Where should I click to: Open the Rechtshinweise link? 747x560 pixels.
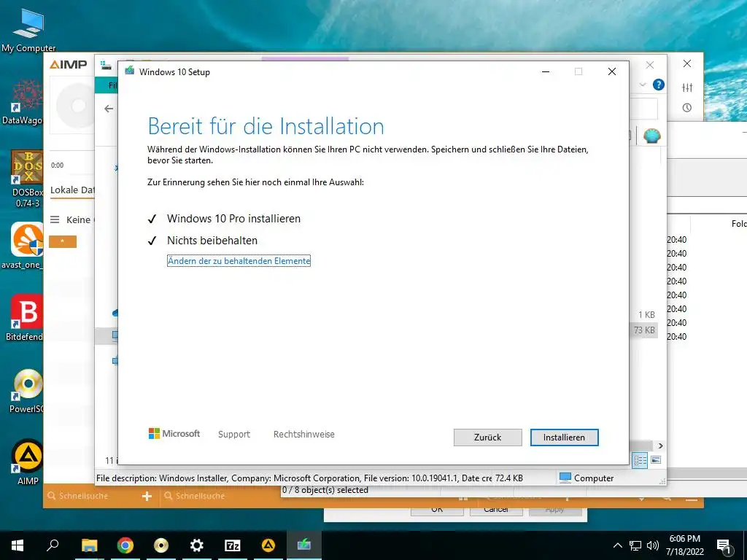point(304,435)
